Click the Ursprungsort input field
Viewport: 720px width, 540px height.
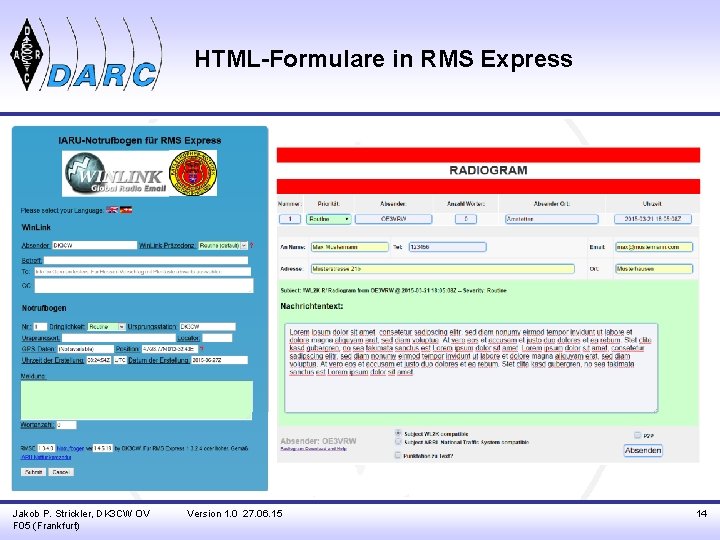118,338
